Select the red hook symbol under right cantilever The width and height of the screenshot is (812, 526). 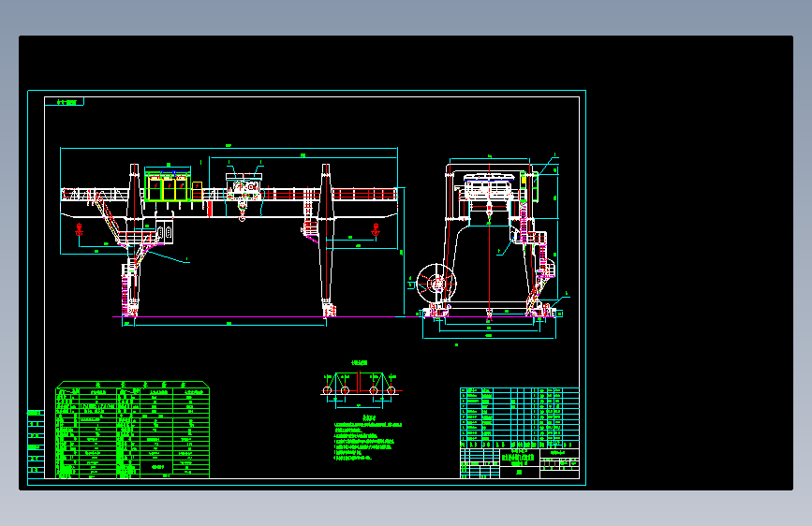point(376,229)
